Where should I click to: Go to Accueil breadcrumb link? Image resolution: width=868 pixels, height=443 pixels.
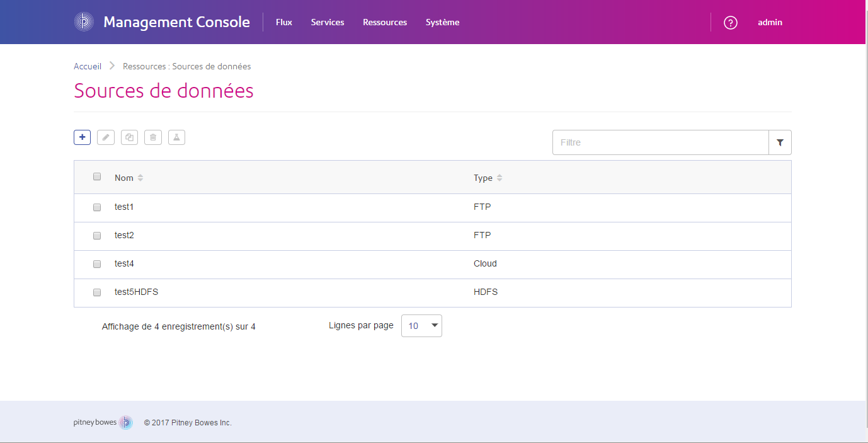[88, 66]
